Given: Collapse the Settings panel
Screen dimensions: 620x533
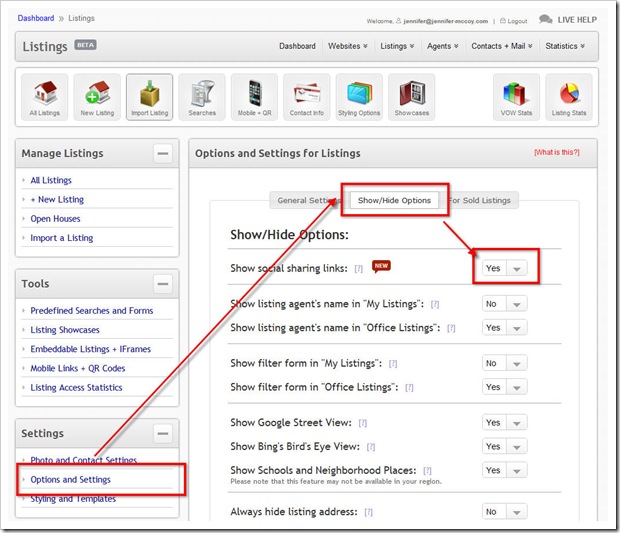Looking at the screenshot, I should click(x=163, y=433).
